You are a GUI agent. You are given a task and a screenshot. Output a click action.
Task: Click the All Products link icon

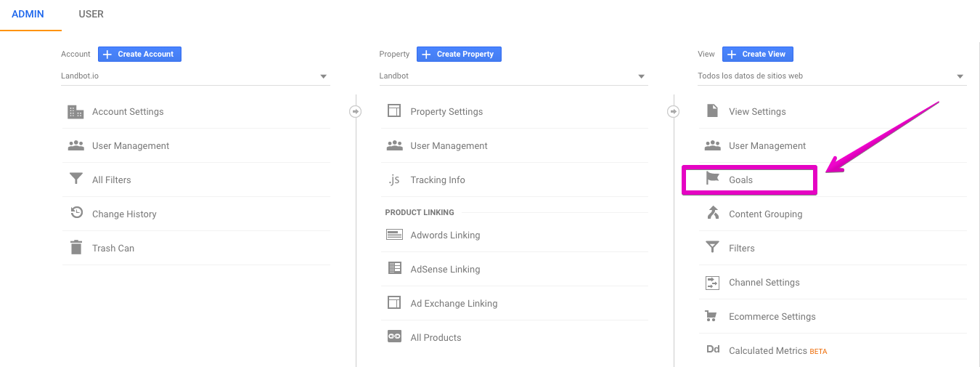point(394,336)
